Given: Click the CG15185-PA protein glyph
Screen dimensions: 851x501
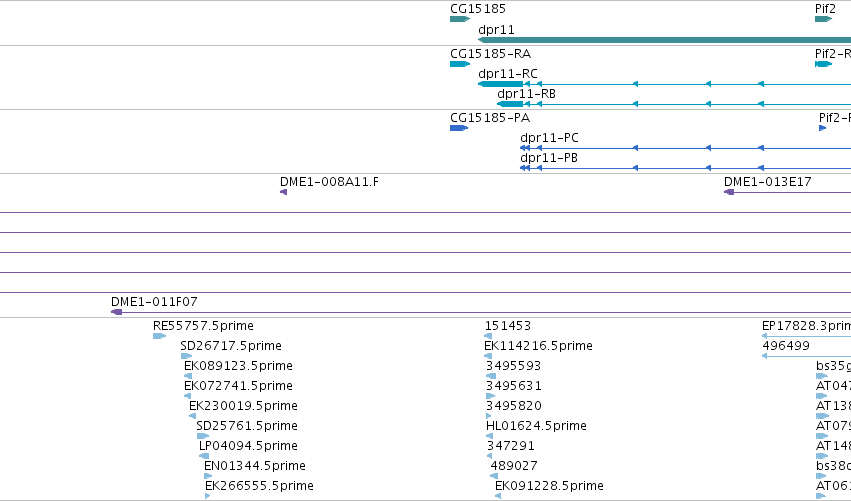Looking at the screenshot, I should [459, 128].
